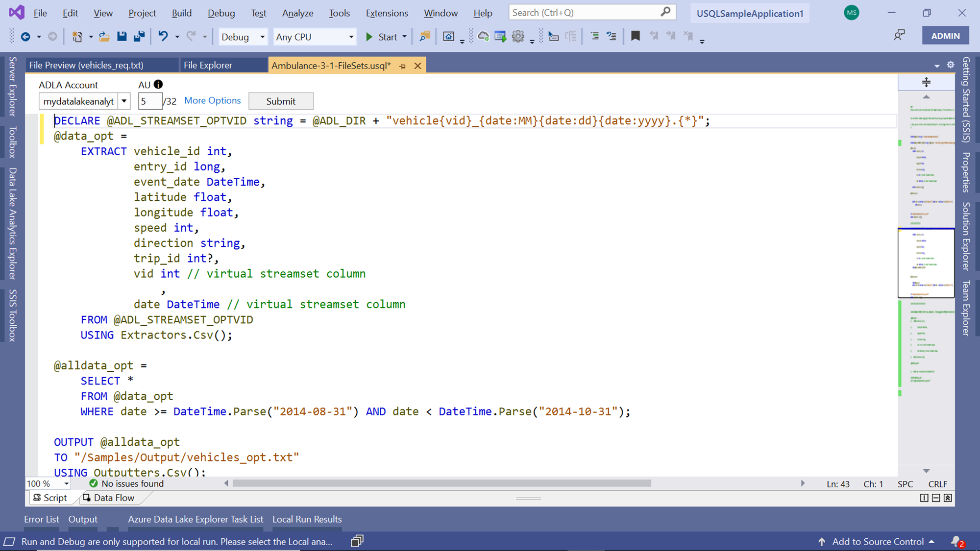Screen dimensions: 980x551
Task: Open the Extensions menu
Action: (x=387, y=13)
